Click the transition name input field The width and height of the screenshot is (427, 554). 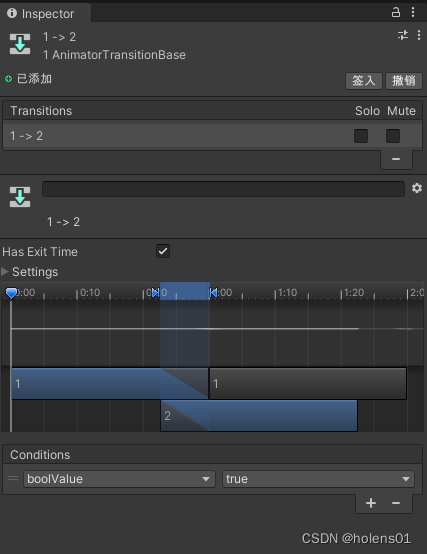point(223,189)
